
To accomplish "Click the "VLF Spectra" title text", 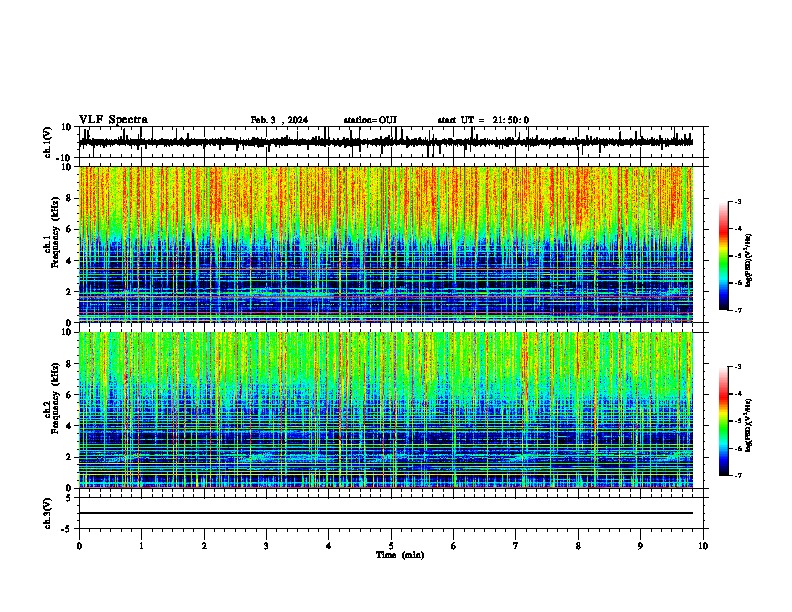I will 113,120.
